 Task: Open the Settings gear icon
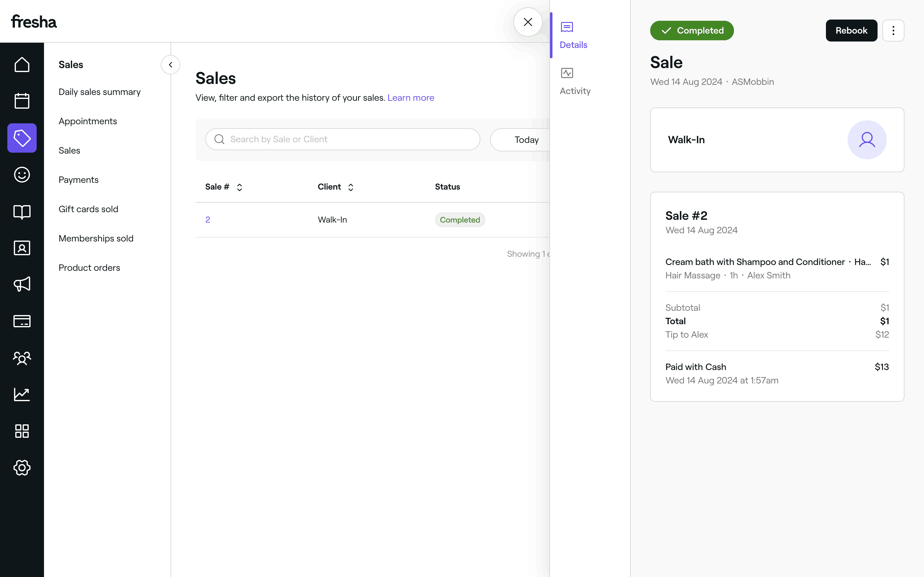click(22, 467)
